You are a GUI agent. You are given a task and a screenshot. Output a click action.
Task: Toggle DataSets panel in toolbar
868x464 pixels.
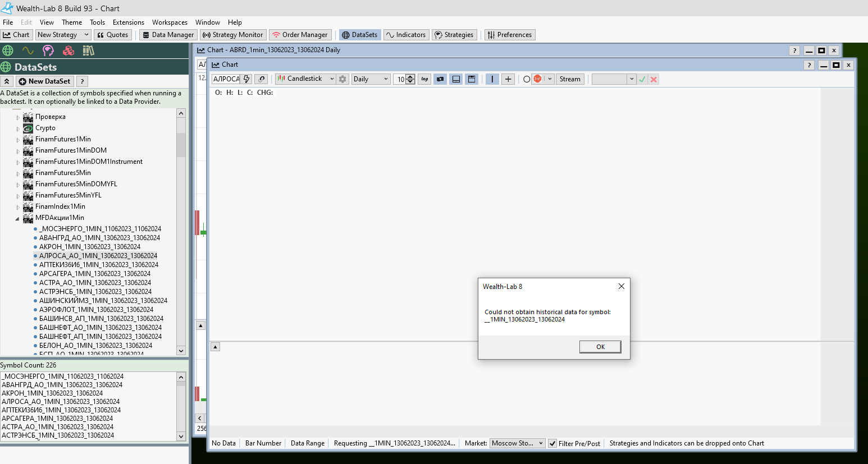[359, 35]
